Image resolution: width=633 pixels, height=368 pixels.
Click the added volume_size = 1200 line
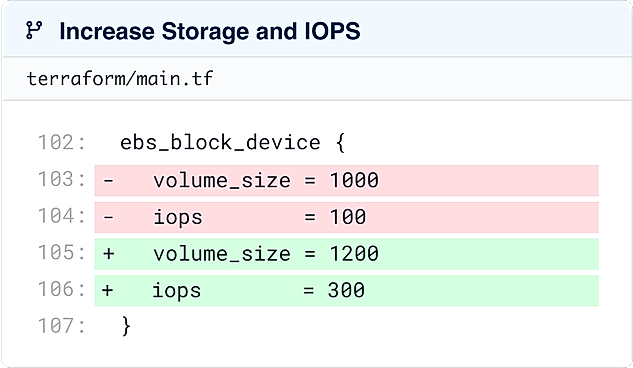(x=346, y=254)
